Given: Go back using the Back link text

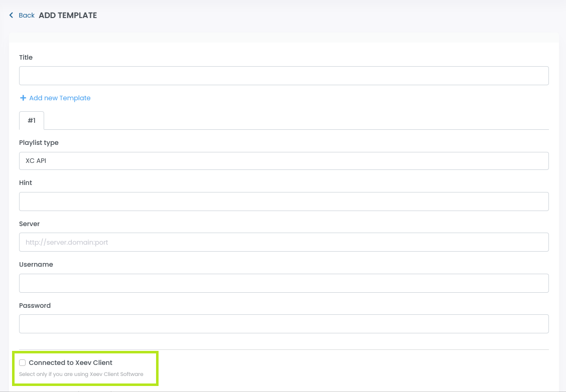Looking at the screenshot, I should (27, 16).
